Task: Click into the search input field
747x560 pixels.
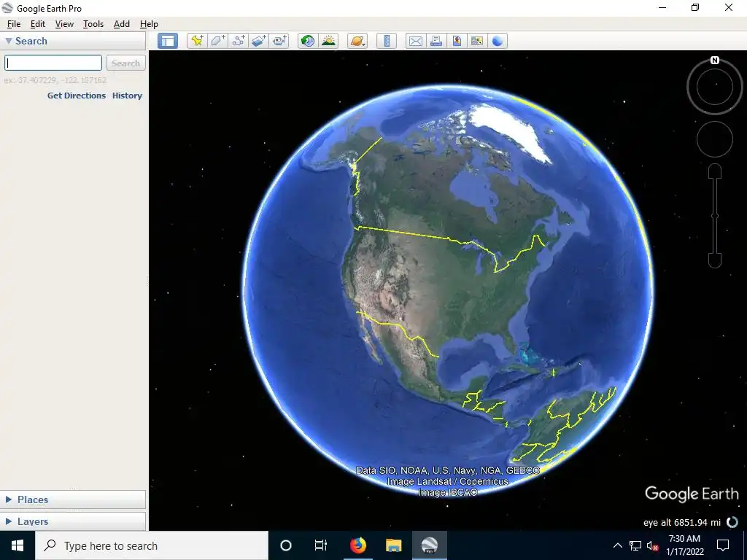Action: pyautogui.click(x=53, y=63)
